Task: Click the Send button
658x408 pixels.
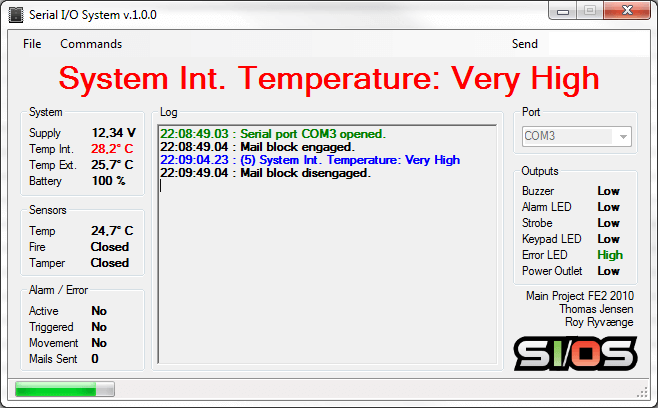Action: (x=524, y=44)
